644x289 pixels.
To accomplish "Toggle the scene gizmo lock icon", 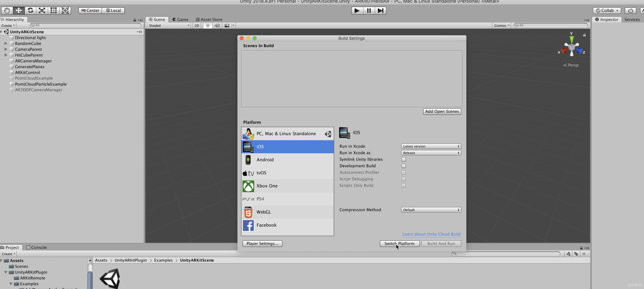I will pos(584,35).
